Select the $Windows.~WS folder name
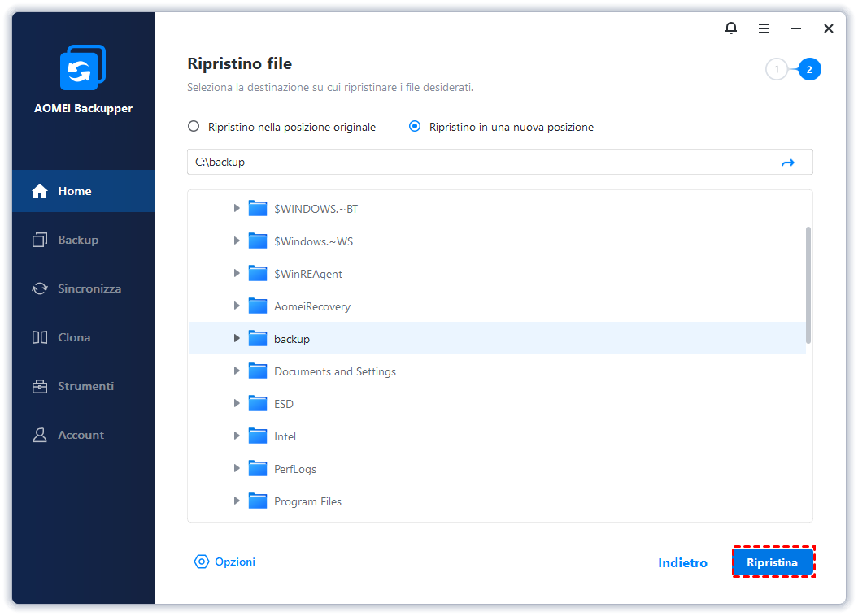This screenshot has height=616, width=858. pos(314,241)
